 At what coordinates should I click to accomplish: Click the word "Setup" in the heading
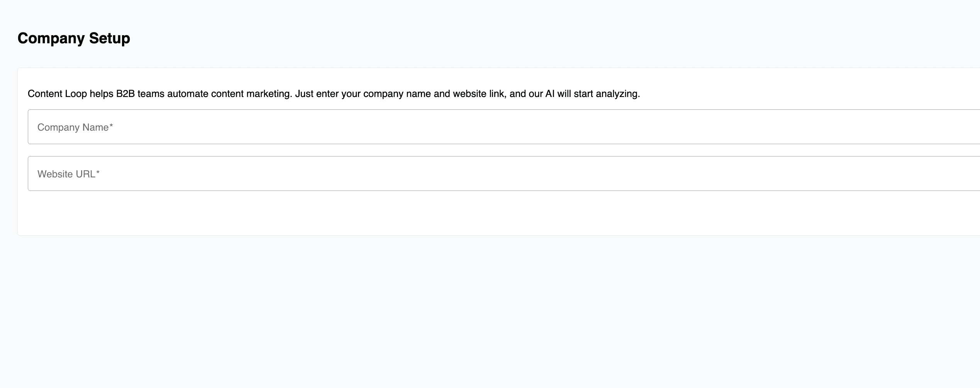[x=110, y=38]
